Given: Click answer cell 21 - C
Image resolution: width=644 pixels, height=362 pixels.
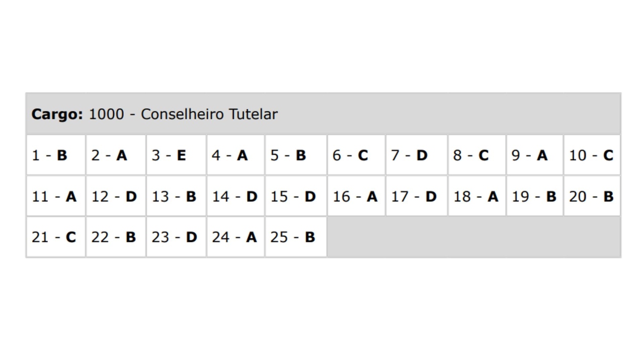Looking at the screenshot, I should (x=55, y=237).
